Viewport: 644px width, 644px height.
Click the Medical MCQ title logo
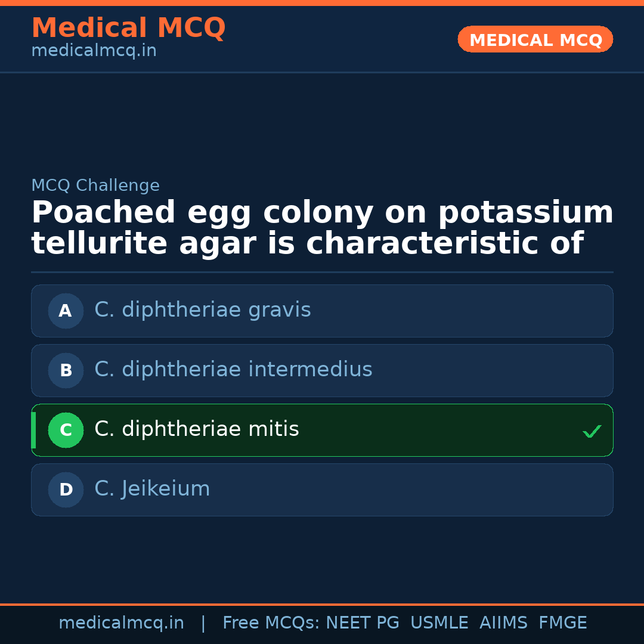pos(128,28)
